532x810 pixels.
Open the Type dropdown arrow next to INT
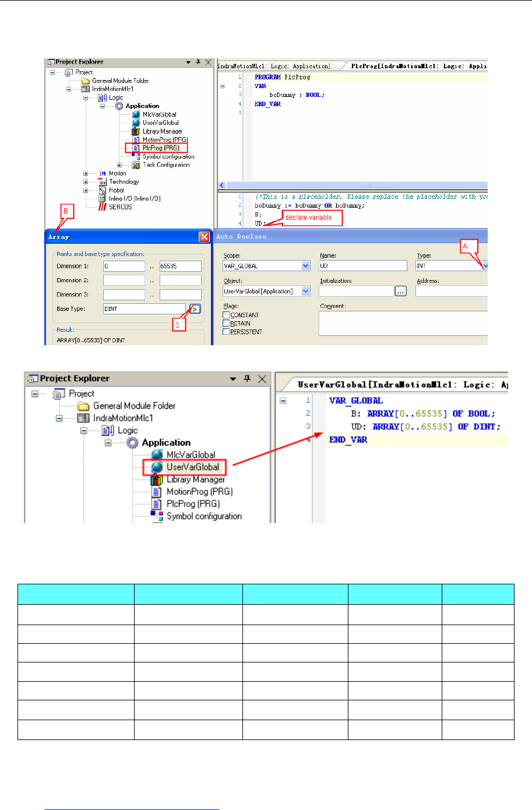[x=484, y=266]
